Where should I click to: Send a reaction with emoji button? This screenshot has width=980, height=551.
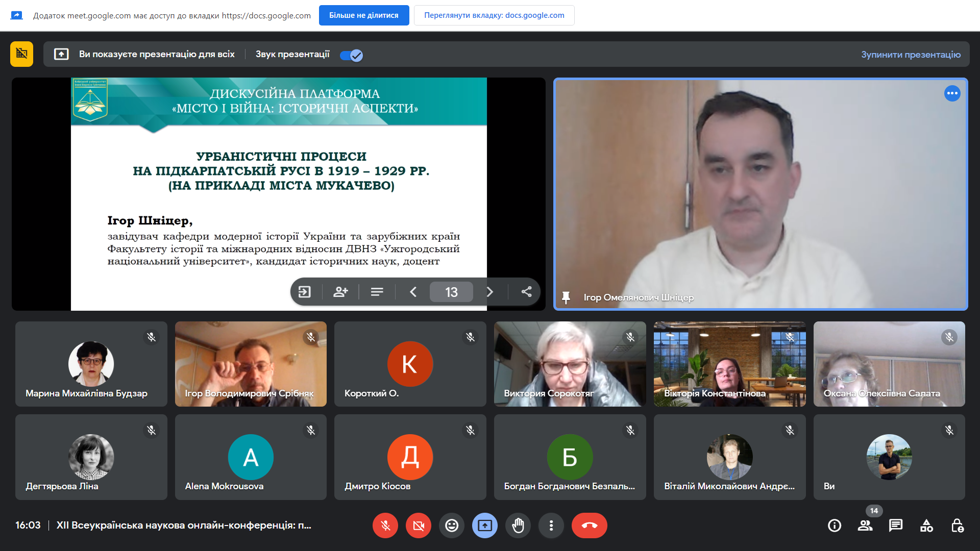(x=452, y=525)
